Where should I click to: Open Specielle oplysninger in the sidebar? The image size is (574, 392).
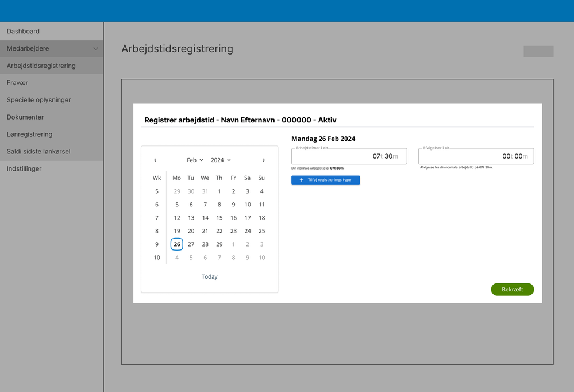[x=52, y=100]
